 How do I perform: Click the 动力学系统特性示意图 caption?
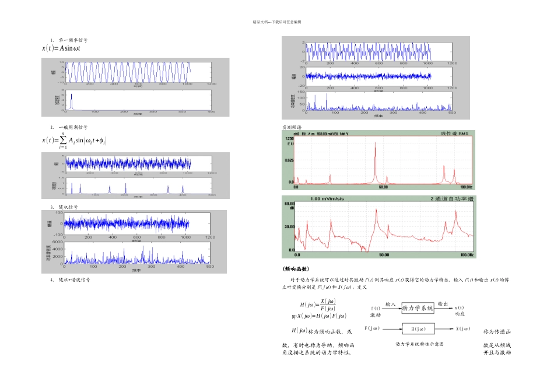coord(419,344)
